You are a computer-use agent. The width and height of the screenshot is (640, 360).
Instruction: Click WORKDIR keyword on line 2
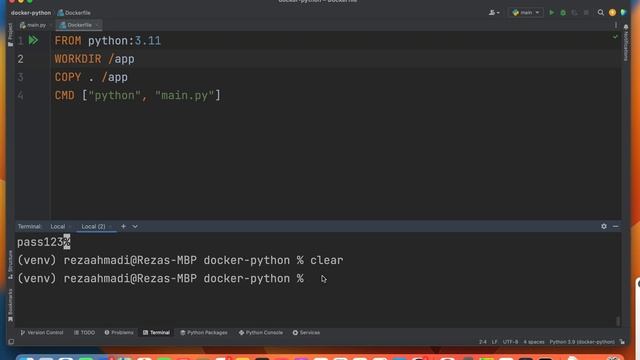pos(78,59)
